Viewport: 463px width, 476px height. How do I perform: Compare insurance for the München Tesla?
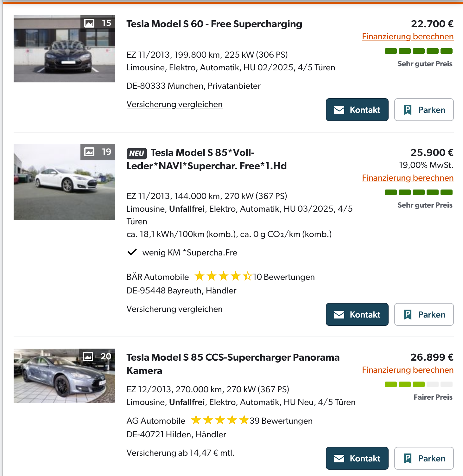tap(174, 105)
